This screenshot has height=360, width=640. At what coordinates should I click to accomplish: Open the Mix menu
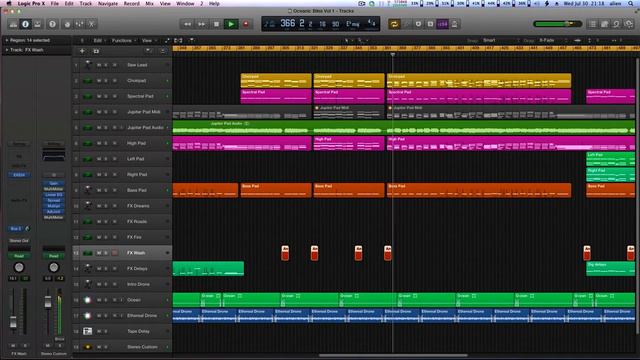[149, 3]
